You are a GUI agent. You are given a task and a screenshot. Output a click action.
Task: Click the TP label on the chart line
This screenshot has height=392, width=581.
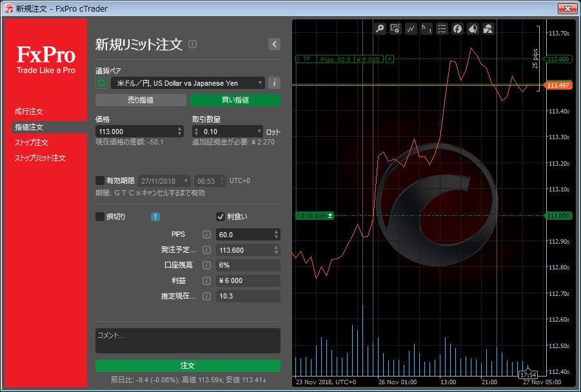point(306,59)
